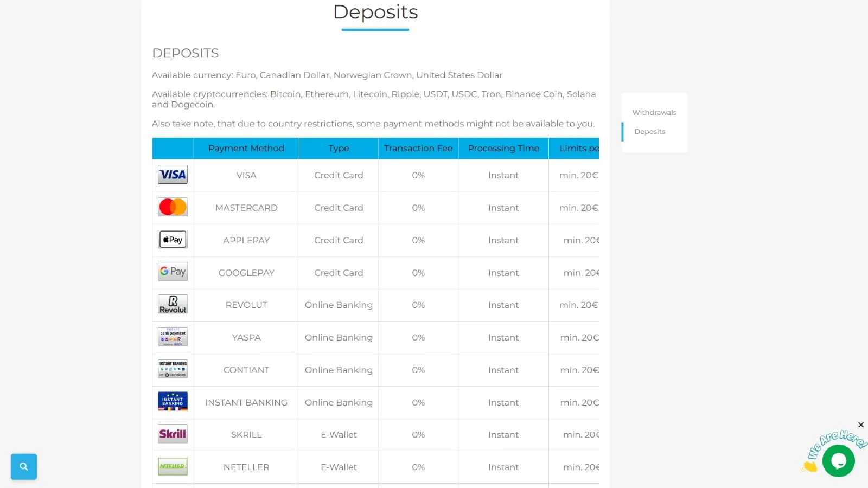Click the Processing Time column header

pyautogui.click(x=503, y=148)
